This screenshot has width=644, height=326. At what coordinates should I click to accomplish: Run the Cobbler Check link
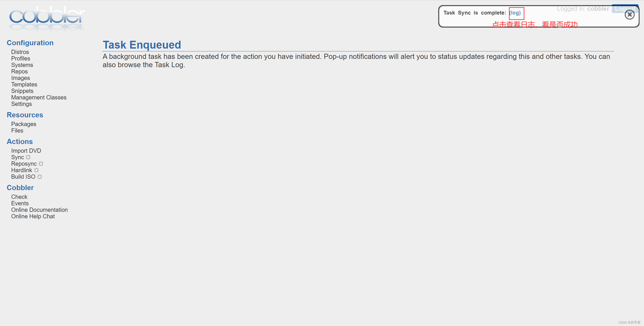(19, 197)
